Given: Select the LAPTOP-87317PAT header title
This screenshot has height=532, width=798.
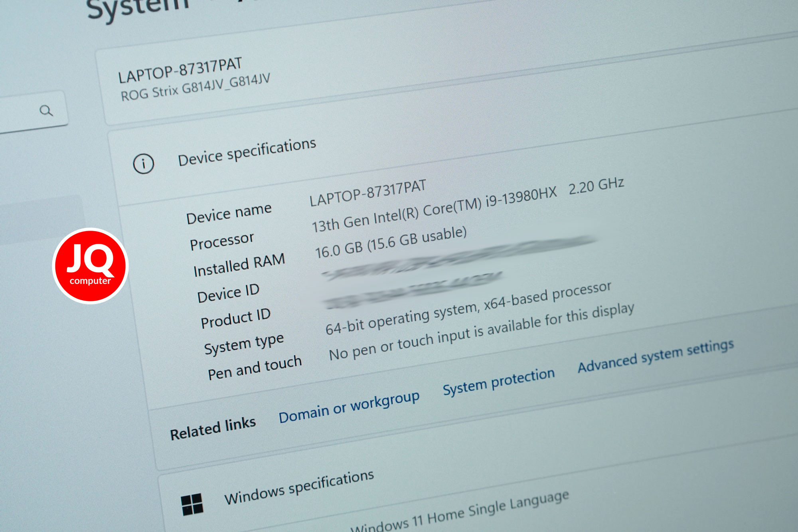Looking at the screenshot, I should point(180,70).
